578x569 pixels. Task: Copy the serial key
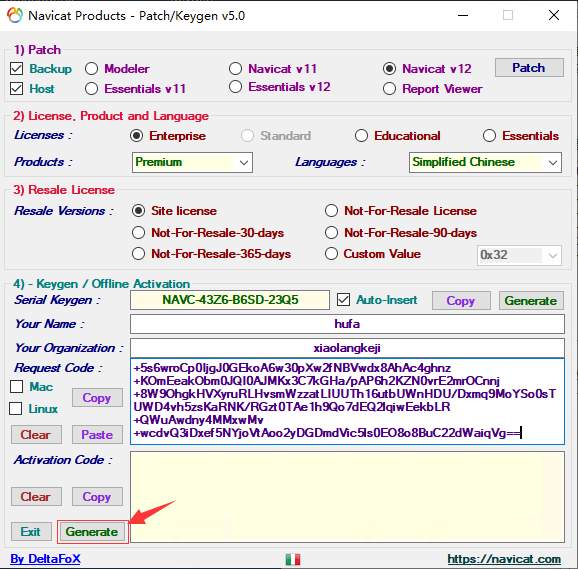pos(461,301)
